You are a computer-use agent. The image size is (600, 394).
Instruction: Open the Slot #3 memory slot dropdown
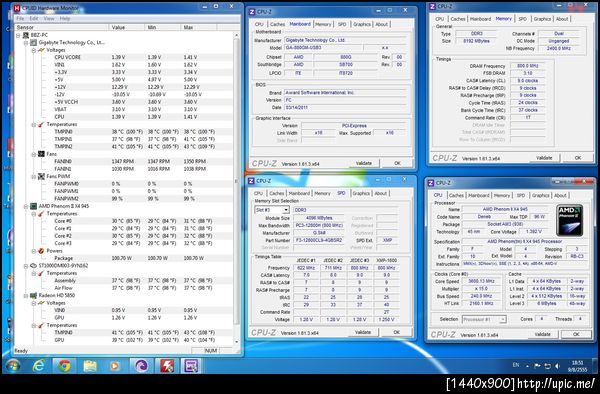(286, 210)
